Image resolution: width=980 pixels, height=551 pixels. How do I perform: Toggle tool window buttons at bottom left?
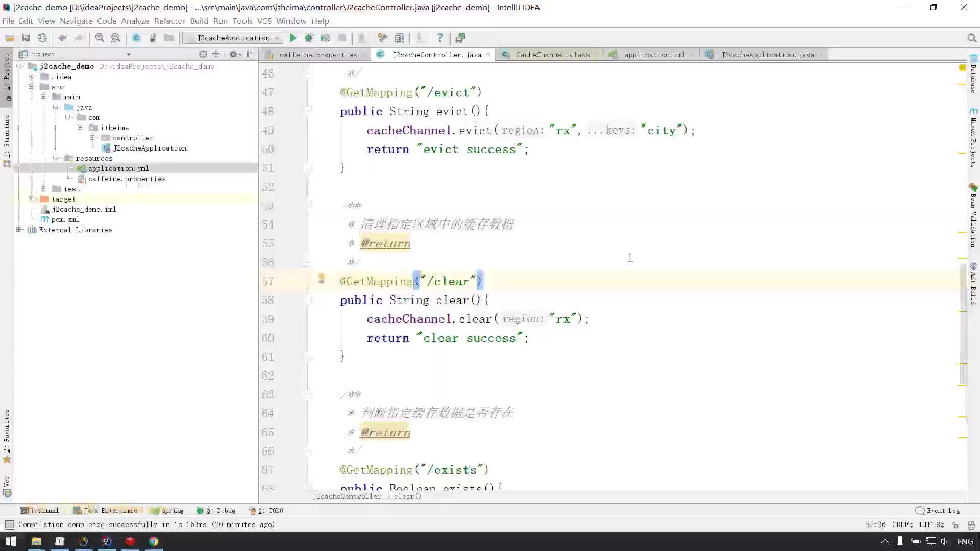[9, 524]
